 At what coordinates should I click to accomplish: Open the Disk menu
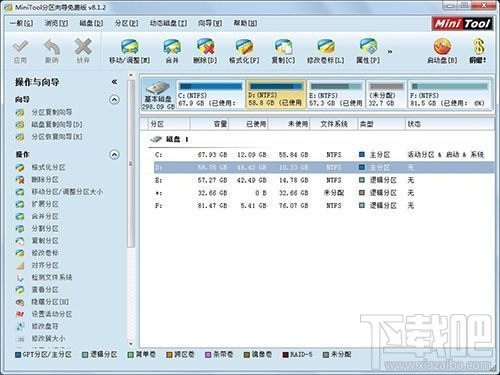click(x=91, y=23)
